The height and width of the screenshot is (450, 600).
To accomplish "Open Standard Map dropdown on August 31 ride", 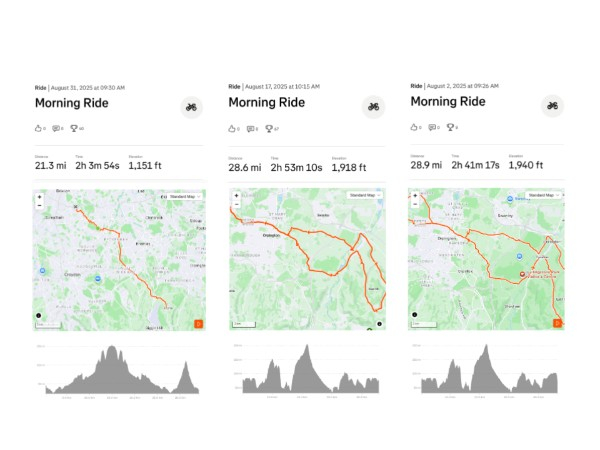I will [x=183, y=196].
